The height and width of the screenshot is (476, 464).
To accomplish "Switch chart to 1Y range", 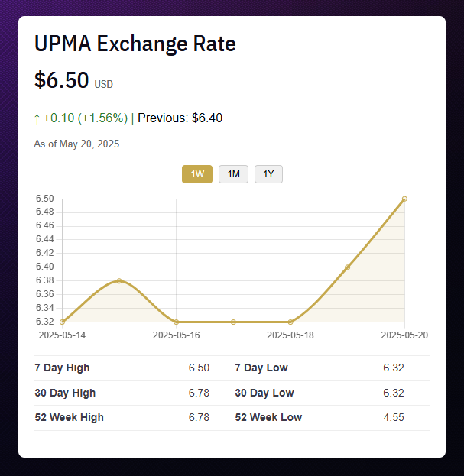I will [x=268, y=174].
